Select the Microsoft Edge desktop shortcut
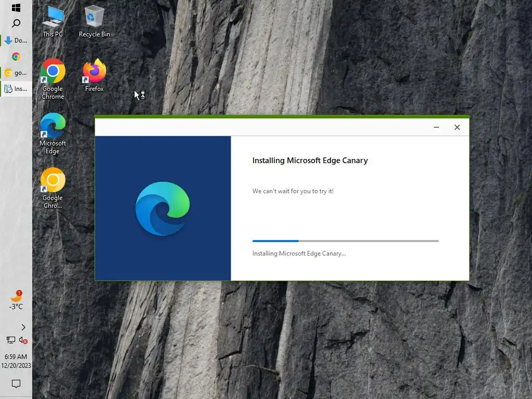 52,134
